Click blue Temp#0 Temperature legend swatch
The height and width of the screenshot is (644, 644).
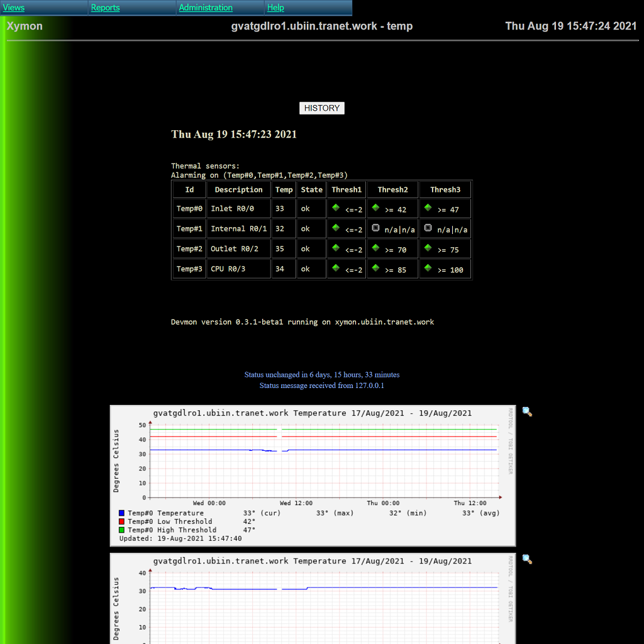122,513
